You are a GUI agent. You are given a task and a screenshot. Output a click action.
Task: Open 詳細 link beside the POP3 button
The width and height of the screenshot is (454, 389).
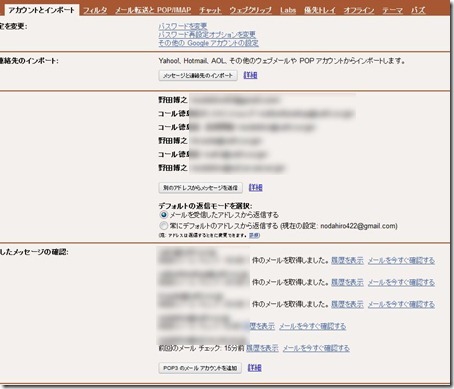click(x=255, y=368)
